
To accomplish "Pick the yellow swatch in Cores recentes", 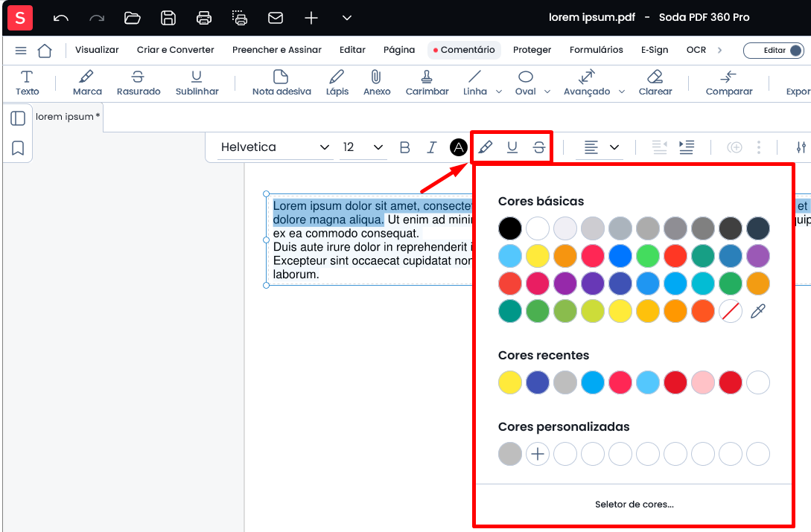I will 510,382.
